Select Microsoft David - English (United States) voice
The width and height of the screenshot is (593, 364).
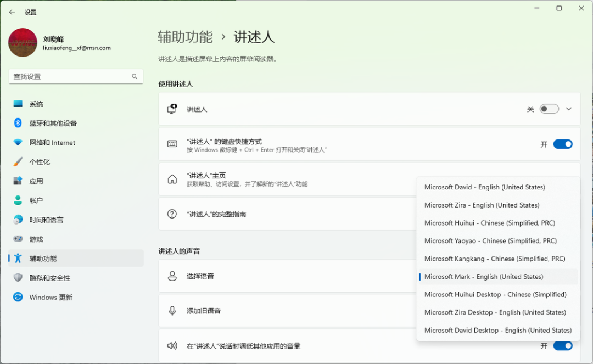click(498, 187)
